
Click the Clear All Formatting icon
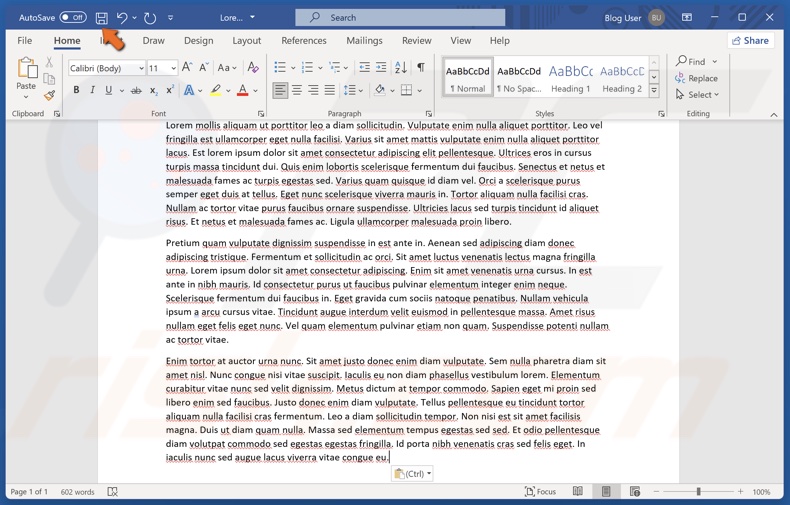click(253, 68)
